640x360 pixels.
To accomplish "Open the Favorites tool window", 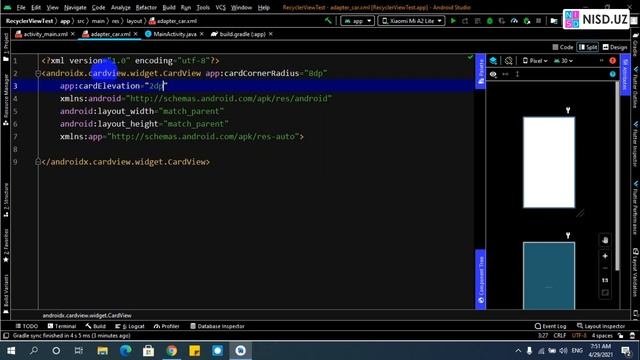I will point(6,245).
